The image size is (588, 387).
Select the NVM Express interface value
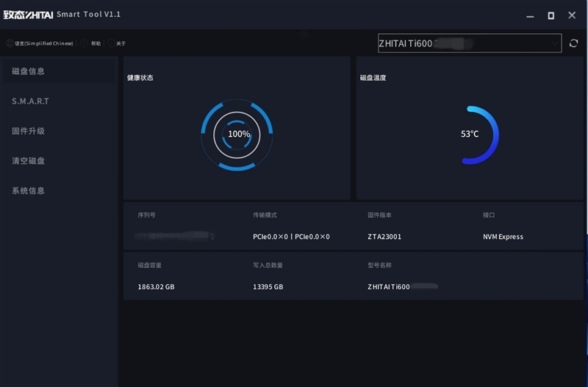(503, 236)
